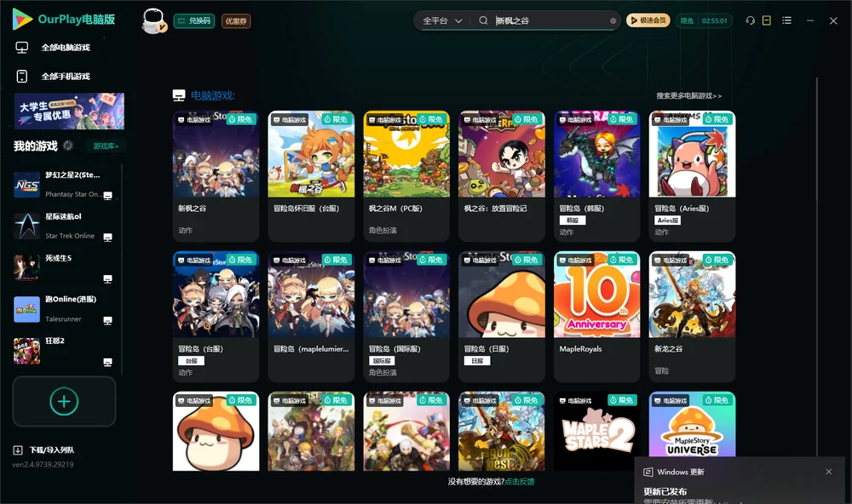Click the PC icon on 梦幻之星2 row
Screen dimensions: 852x504
click(x=107, y=196)
